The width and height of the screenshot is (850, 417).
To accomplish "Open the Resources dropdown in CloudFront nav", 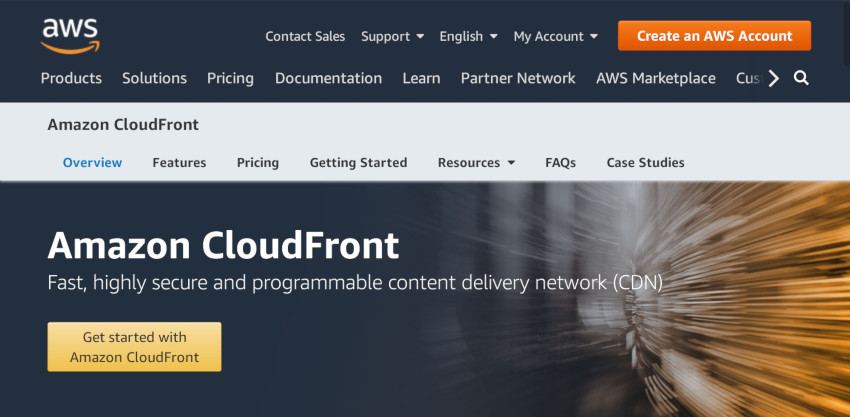I will tap(476, 163).
